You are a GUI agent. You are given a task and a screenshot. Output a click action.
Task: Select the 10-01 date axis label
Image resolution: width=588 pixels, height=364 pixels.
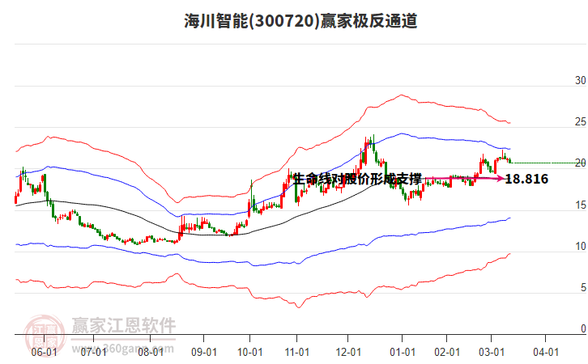click(x=249, y=352)
